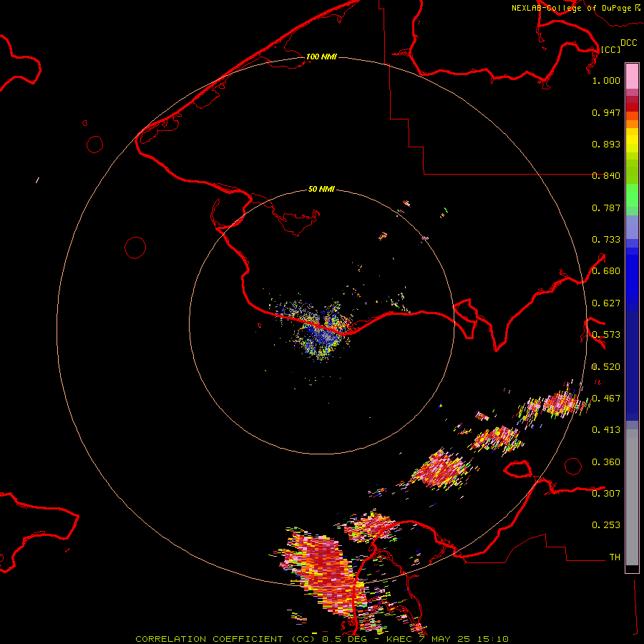Image resolution: width=644 pixels, height=644 pixels.
Task: Click the NEXLAB-College of DuPage label
Action: click(571, 8)
